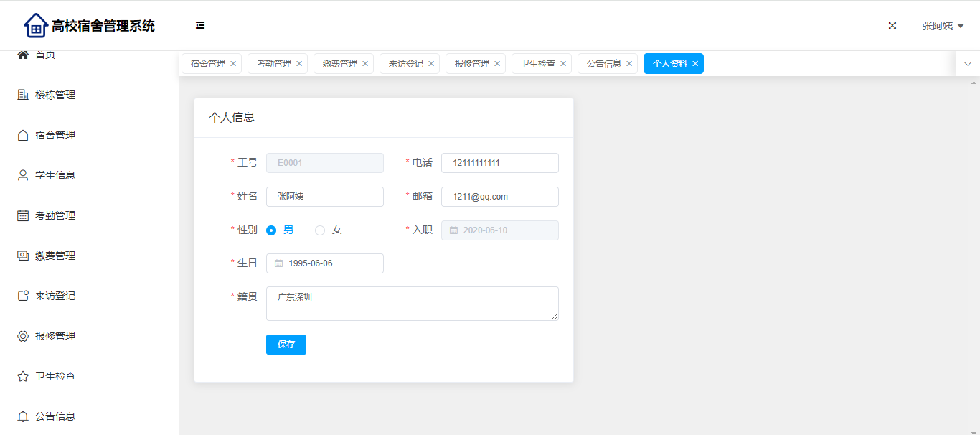Image resolution: width=980 pixels, height=435 pixels.
Task: Switch to the 报修管理 tab
Action: pos(471,64)
